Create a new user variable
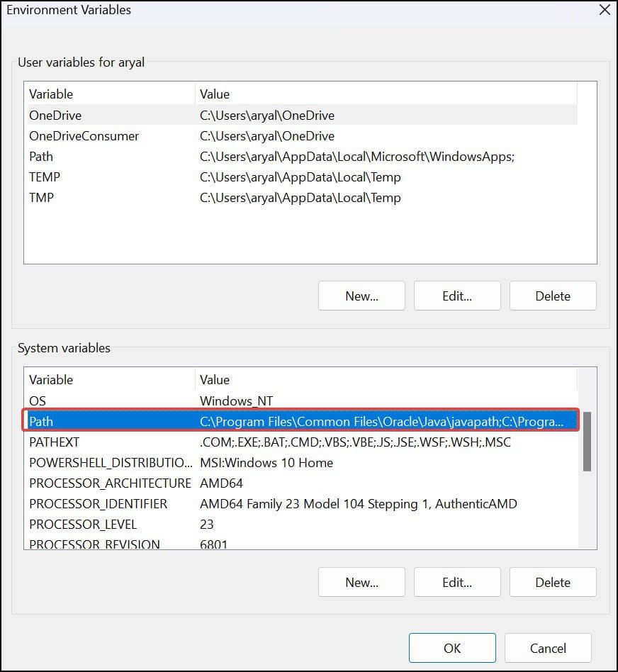The width and height of the screenshot is (618, 672). (x=361, y=296)
